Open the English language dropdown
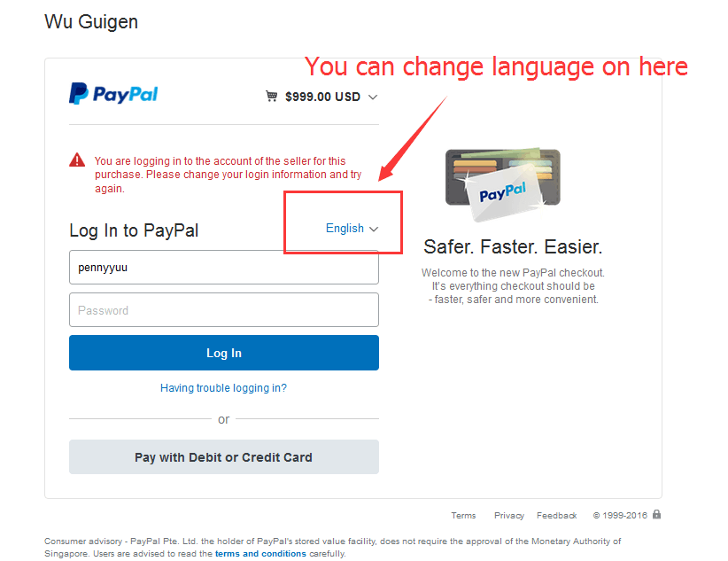This screenshot has width=728, height=561. [x=352, y=229]
